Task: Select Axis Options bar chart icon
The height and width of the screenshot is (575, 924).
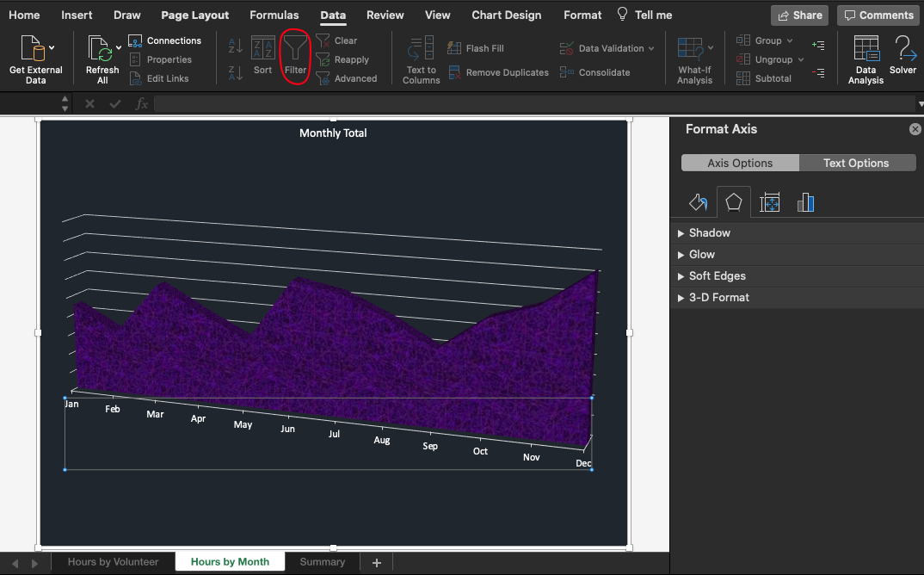Action: click(806, 202)
